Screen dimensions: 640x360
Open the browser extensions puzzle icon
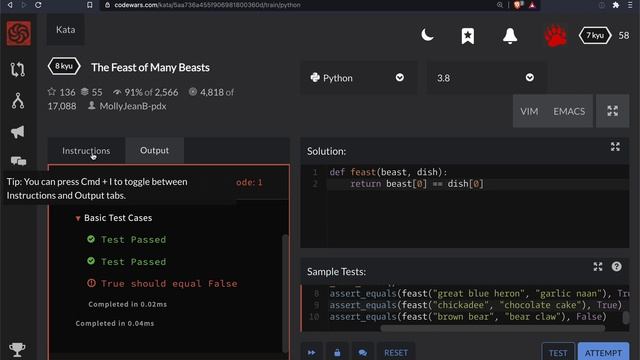[x=616, y=5]
